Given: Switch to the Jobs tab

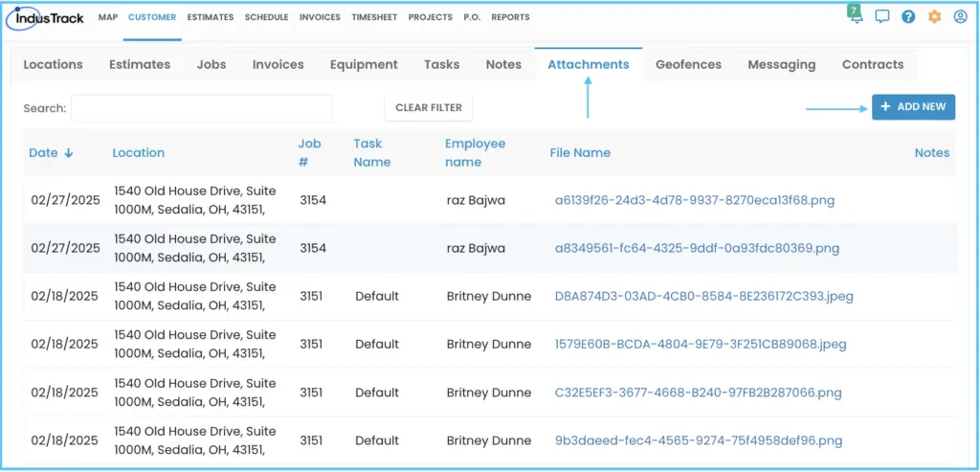Looking at the screenshot, I should 212,64.
